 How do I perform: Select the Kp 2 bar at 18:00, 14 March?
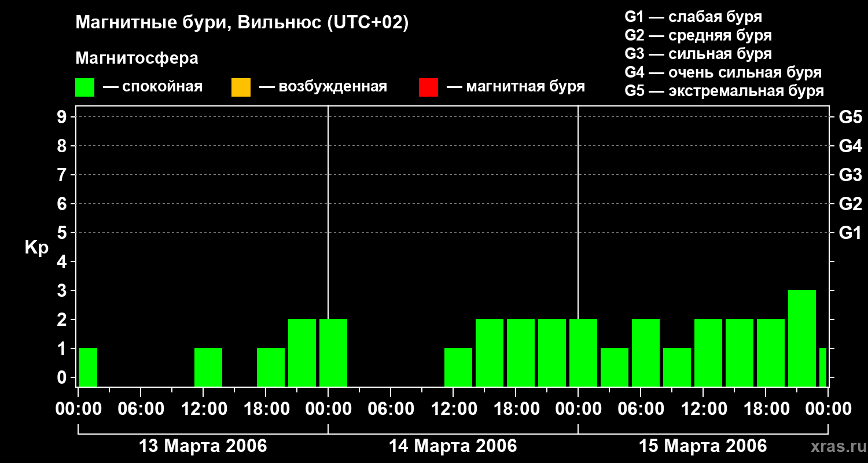coord(521,352)
